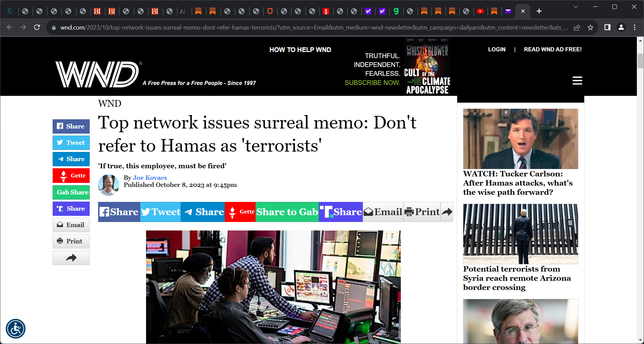The image size is (644, 344).
Task: Click horizontal bar Telegram Share button
Action: 203,212
